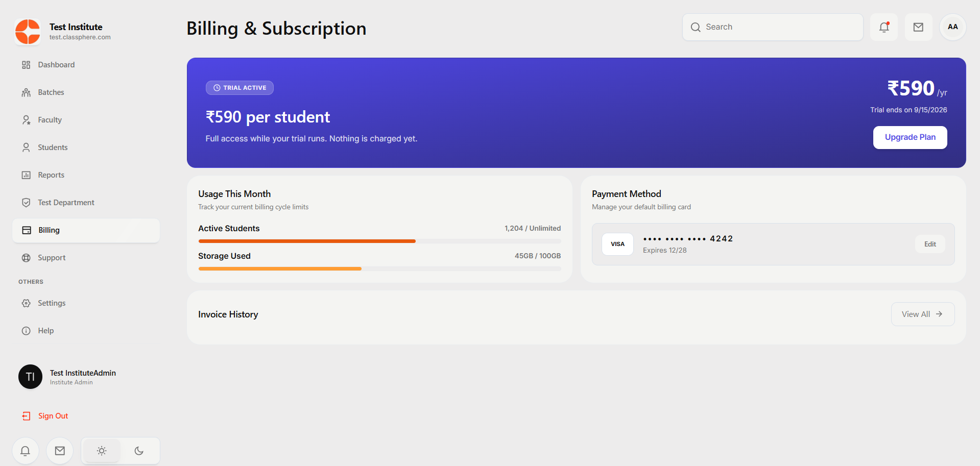Image resolution: width=980 pixels, height=466 pixels.
Task: Switch to light theme sun toggle
Action: [102, 451]
